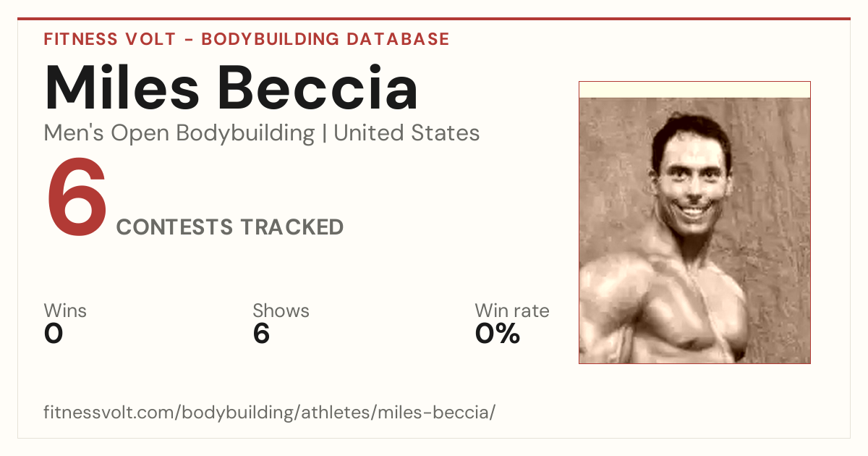The height and width of the screenshot is (456, 868).
Task: Open the fitnessvolt.com athlete URL
Action: pos(270,413)
